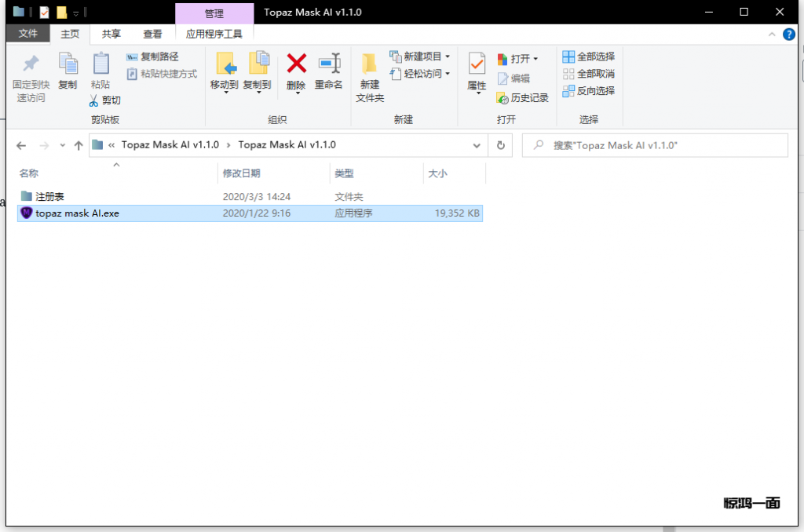Click the 固定到快速访问 pin icon
The height and width of the screenshot is (532, 804).
point(31,64)
